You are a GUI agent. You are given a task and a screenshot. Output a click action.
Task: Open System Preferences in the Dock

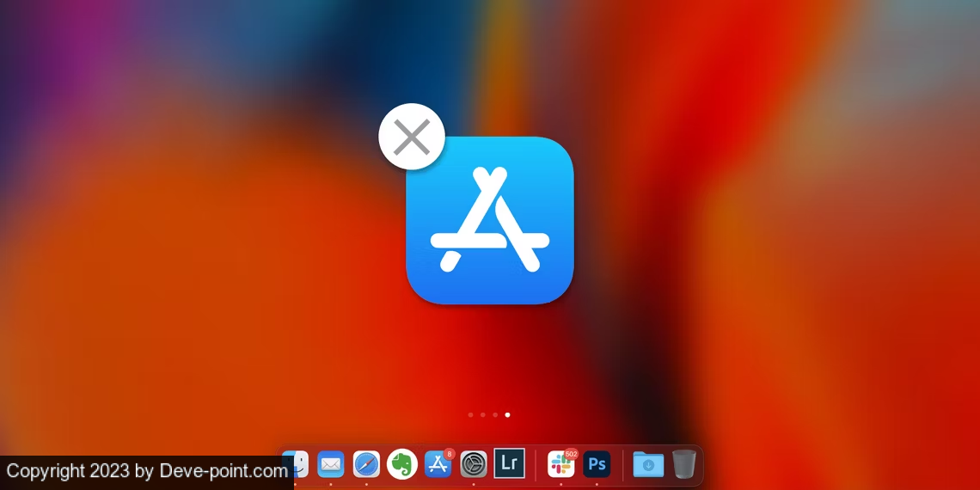474,464
